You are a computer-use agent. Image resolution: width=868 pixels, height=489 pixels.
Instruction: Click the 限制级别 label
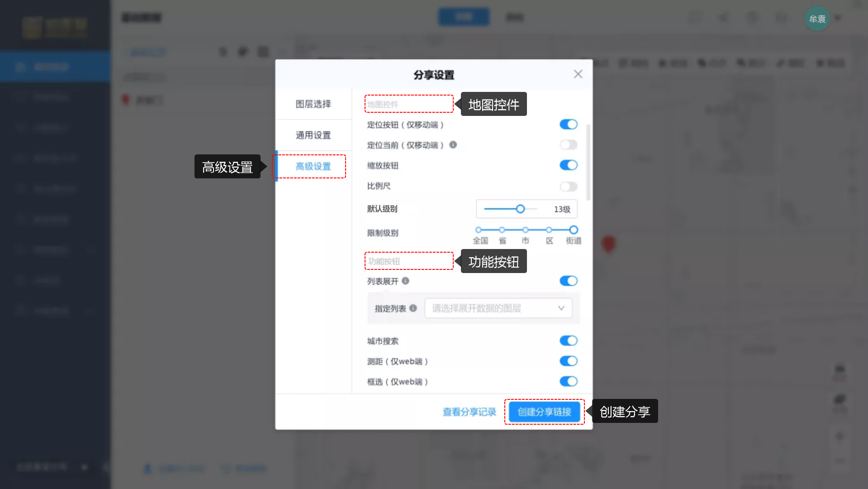pyautogui.click(x=383, y=233)
